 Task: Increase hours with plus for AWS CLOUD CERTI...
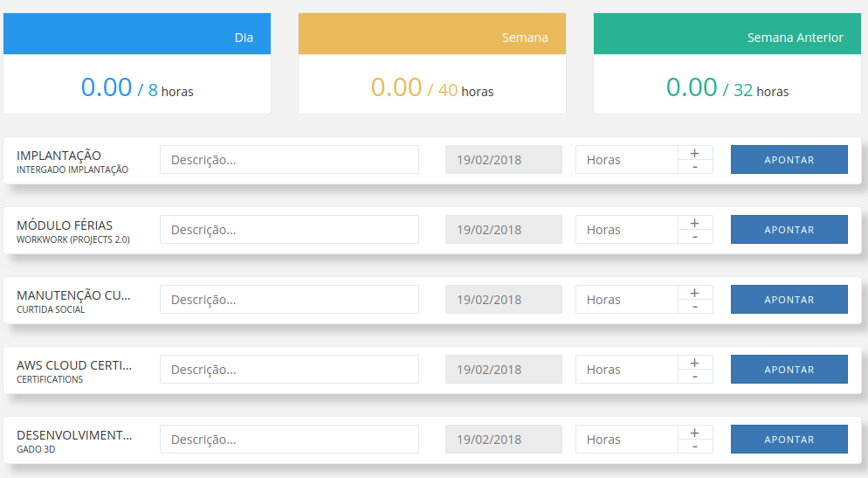[x=695, y=363]
